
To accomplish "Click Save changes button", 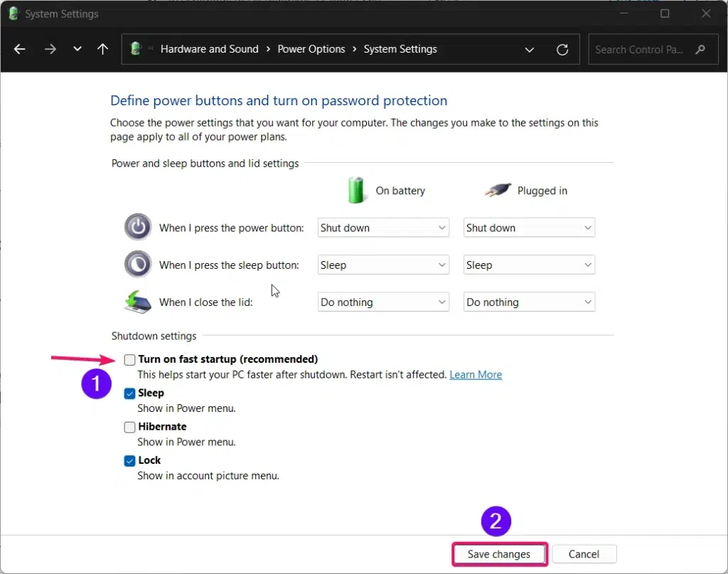I will [x=499, y=554].
